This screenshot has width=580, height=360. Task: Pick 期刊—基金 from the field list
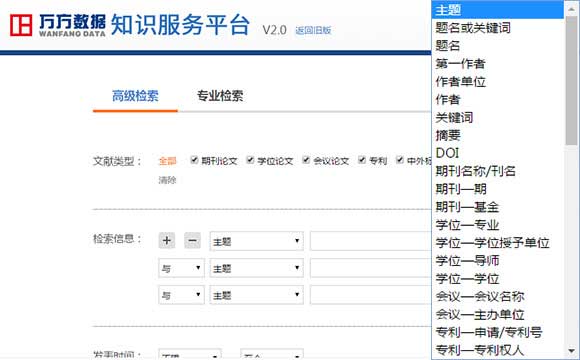[498, 207]
